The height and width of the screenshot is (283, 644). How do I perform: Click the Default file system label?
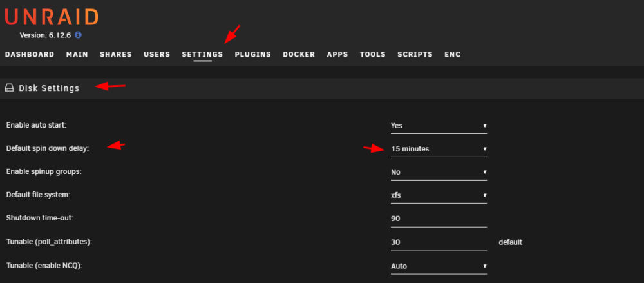point(39,195)
